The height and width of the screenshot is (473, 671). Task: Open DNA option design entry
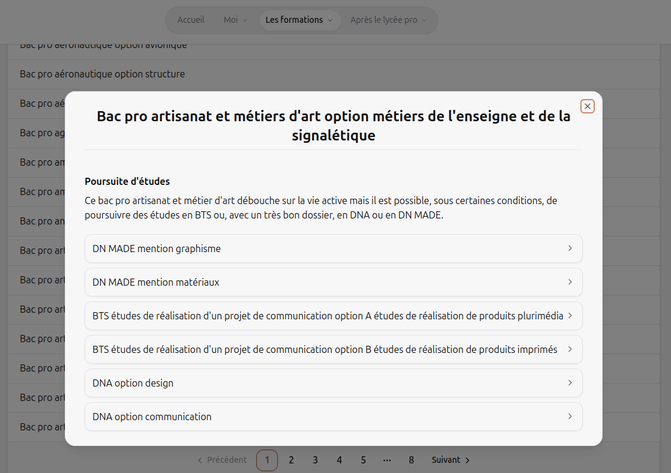[x=333, y=383]
